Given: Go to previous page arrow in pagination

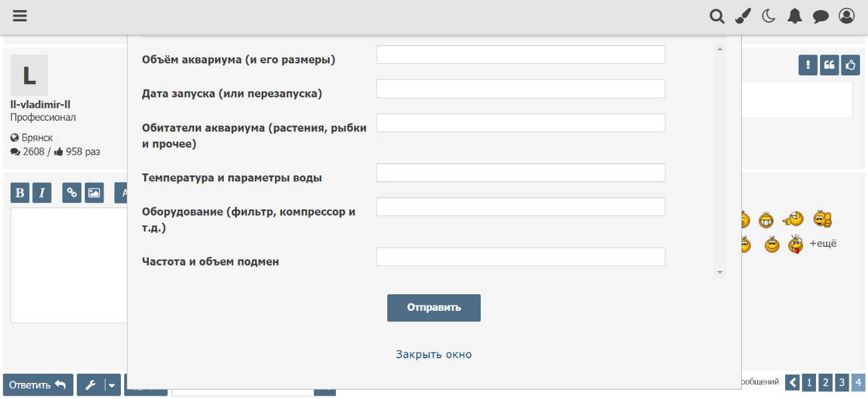Looking at the screenshot, I should click(x=792, y=382).
